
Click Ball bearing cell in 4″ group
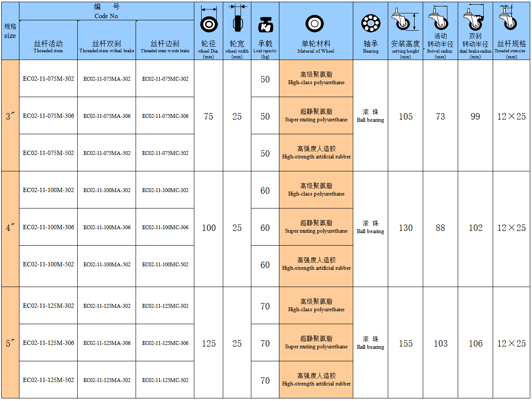point(370,229)
